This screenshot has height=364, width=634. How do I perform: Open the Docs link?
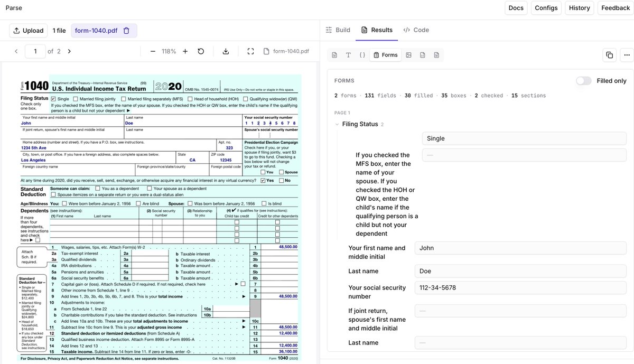point(516,8)
